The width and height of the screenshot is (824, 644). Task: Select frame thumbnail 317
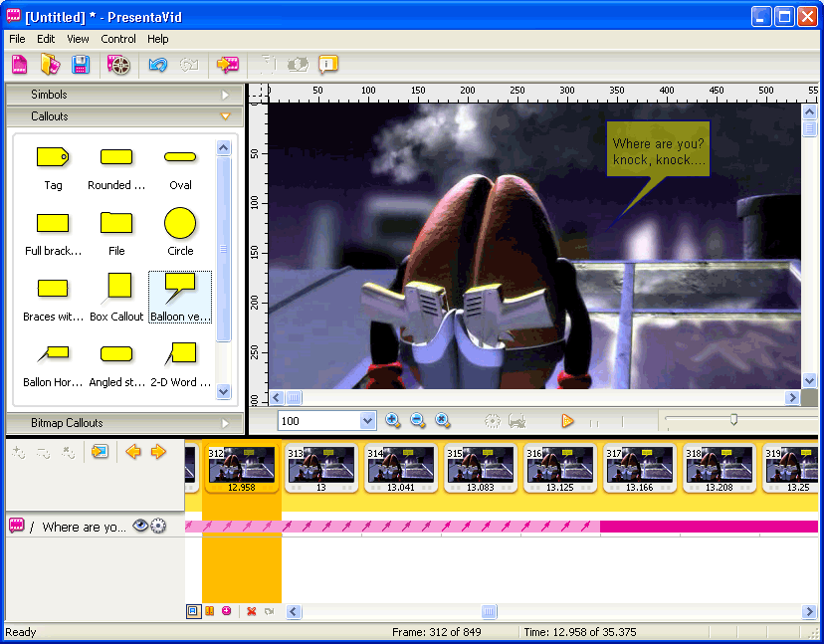[639, 468]
